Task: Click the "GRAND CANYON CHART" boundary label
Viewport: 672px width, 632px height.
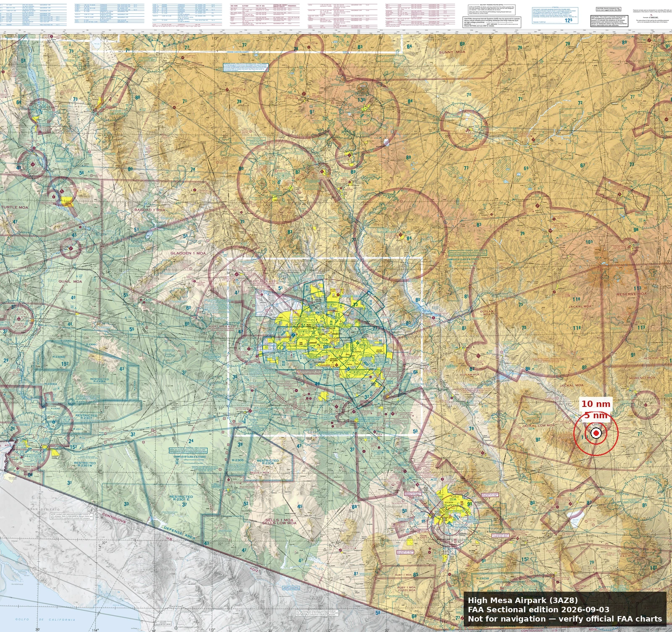Action: point(238,52)
